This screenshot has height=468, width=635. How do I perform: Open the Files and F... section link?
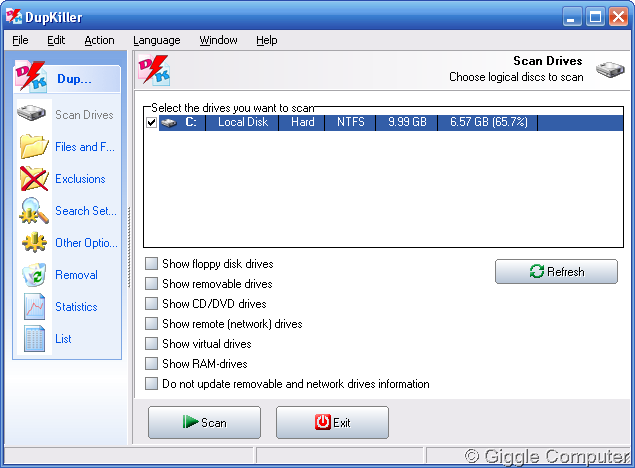click(85, 147)
